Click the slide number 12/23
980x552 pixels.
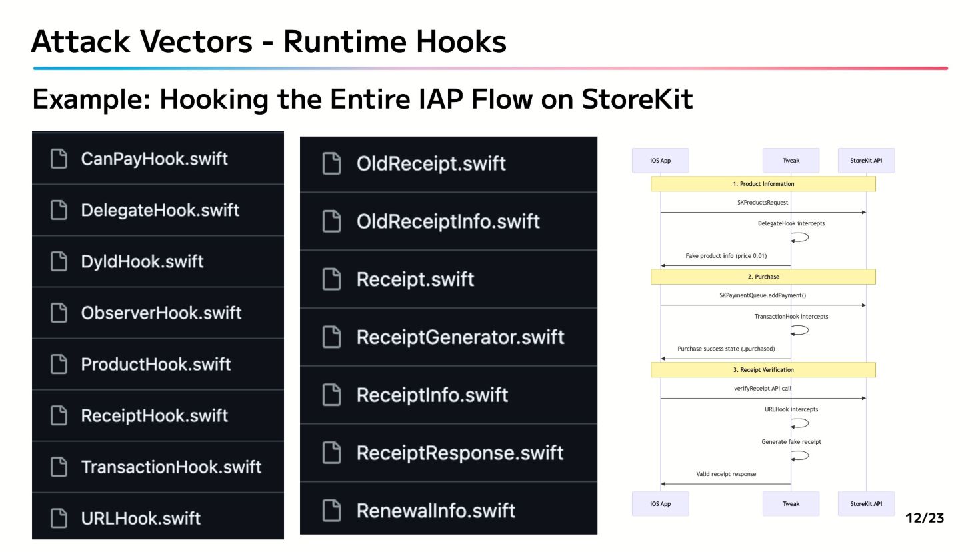(925, 518)
